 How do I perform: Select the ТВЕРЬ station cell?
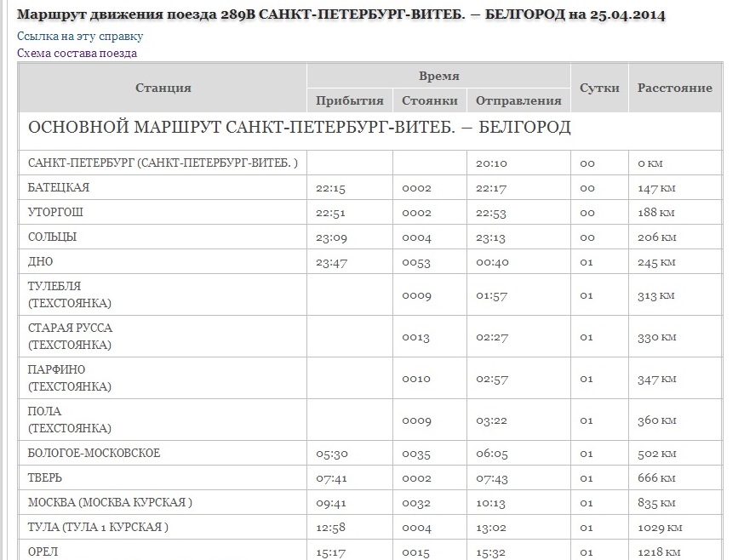click(x=45, y=478)
